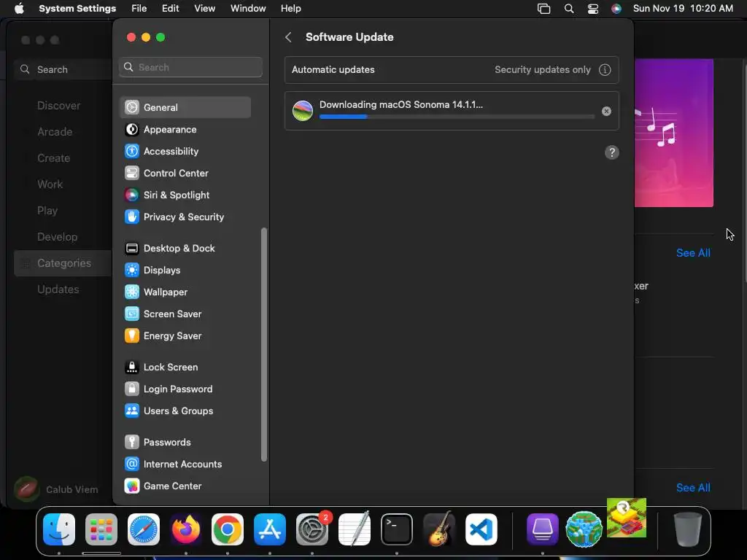Click the download progress bar
Viewport: 747px width, 560px height.
(457, 117)
